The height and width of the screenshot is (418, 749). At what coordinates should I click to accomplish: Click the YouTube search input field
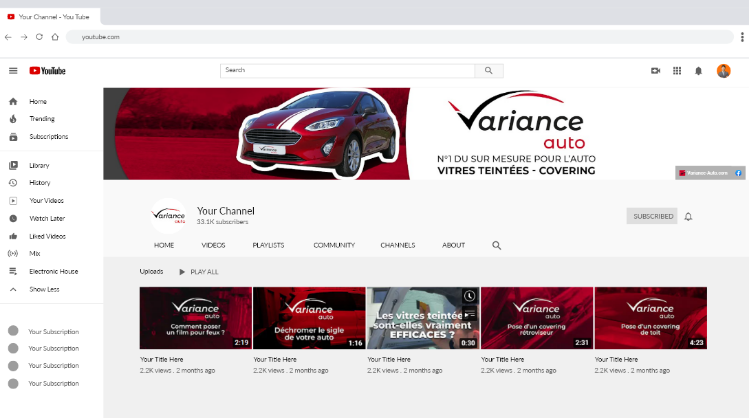tap(346, 71)
